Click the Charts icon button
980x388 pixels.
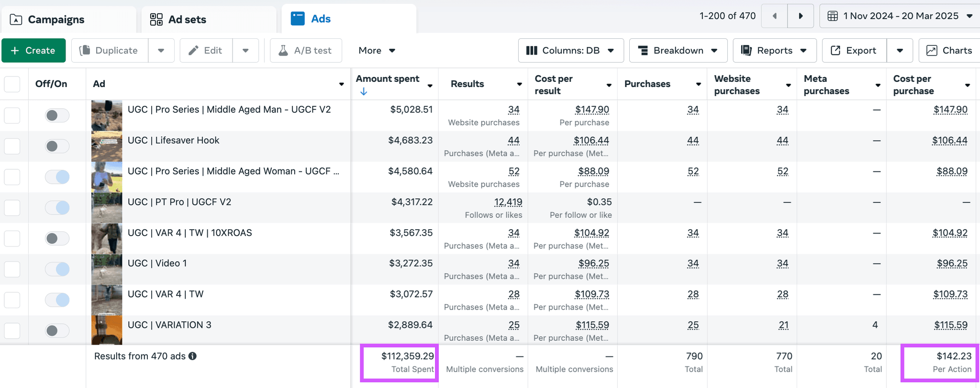click(x=932, y=51)
